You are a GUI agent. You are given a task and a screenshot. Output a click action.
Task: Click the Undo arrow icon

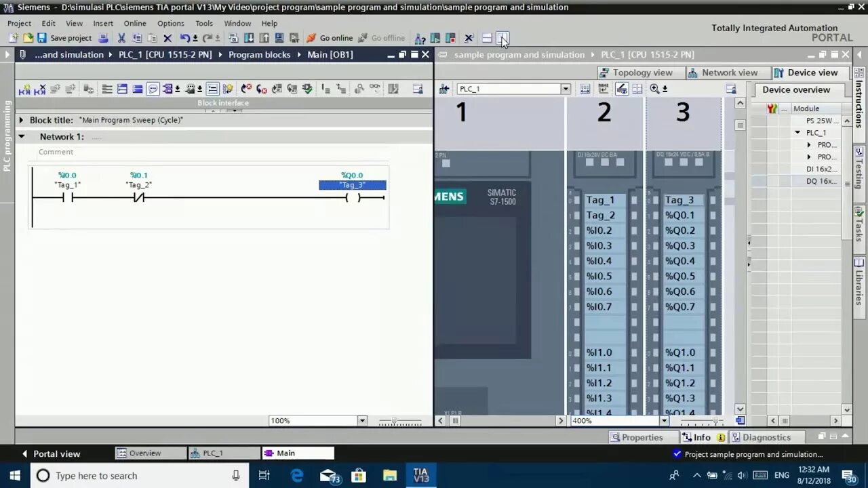pos(184,39)
